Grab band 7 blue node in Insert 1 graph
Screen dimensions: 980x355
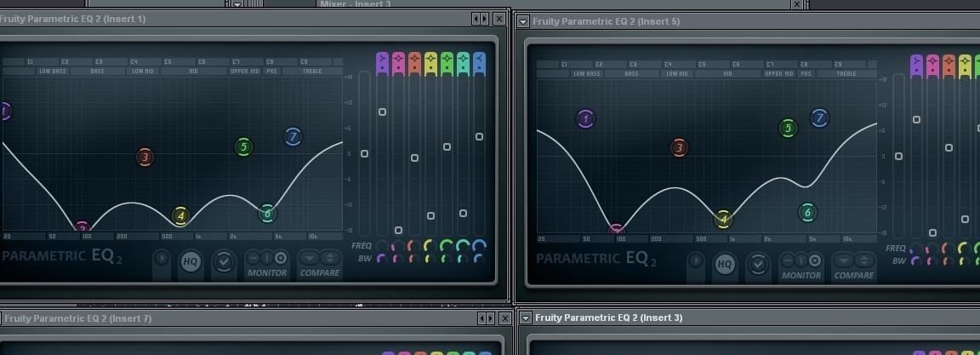click(293, 136)
